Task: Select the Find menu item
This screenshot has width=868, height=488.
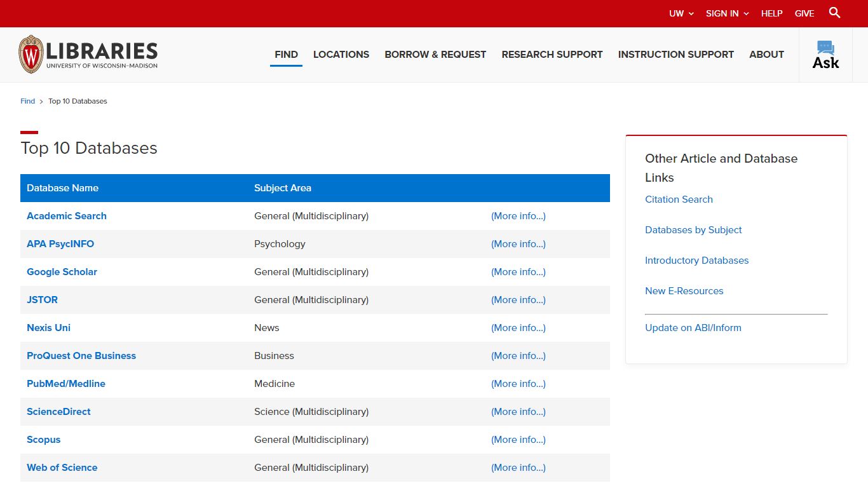Action: 286,55
